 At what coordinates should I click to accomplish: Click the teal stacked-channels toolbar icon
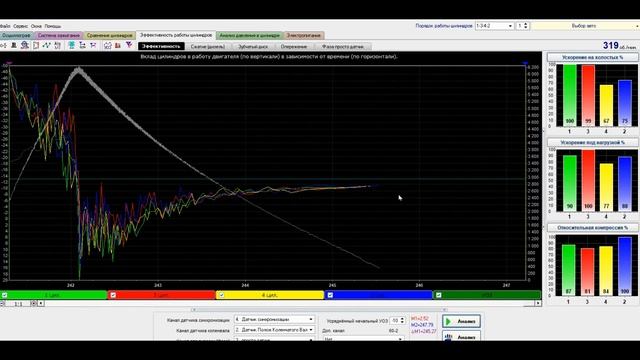pos(71,45)
